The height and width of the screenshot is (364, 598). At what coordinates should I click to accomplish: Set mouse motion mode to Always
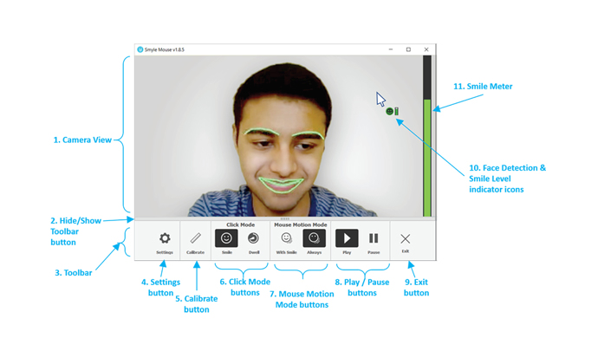coord(314,238)
